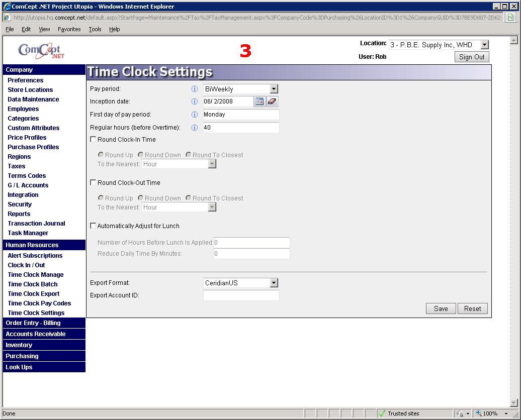Click the zoom level magnifier in the status bar
The height and width of the screenshot is (420, 521).
point(478,413)
